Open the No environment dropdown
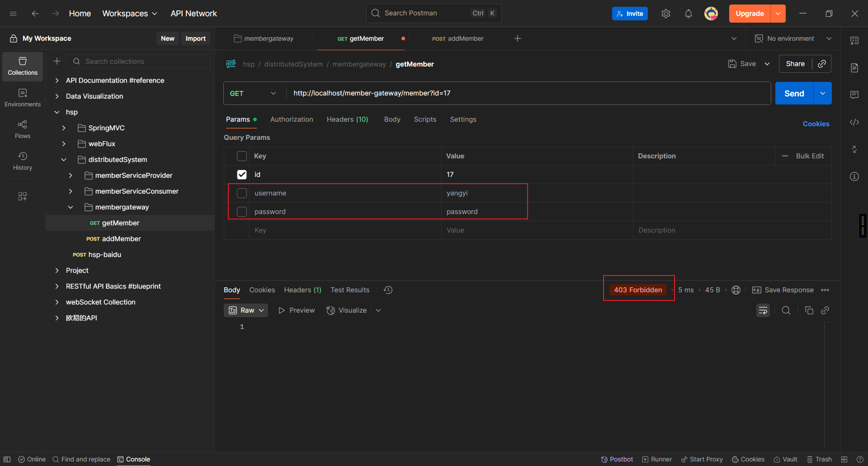The width and height of the screenshot is (868, 466). (793, 38)
